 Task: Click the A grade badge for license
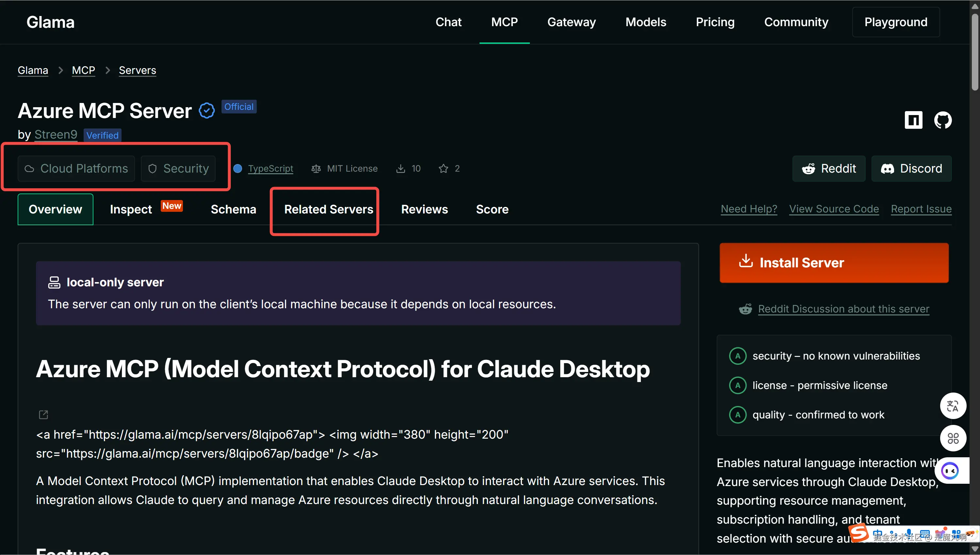pyautogui.click(x=738, y=385)
